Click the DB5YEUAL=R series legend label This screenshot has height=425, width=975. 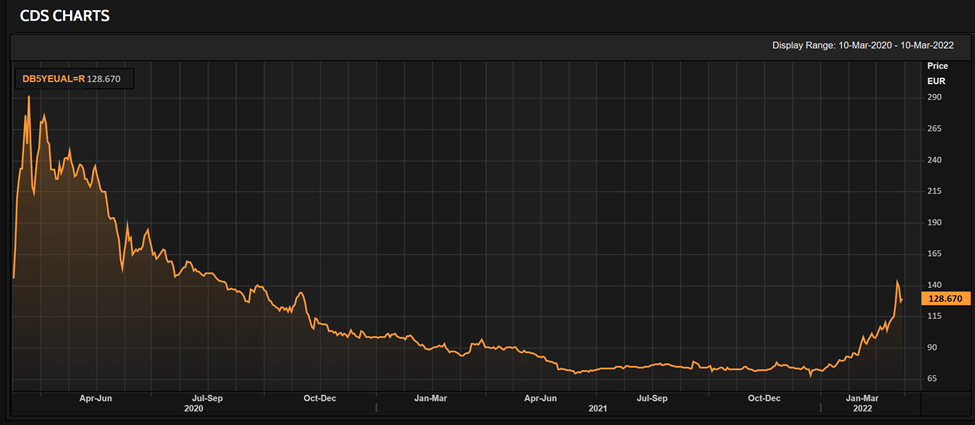(53, 77)
